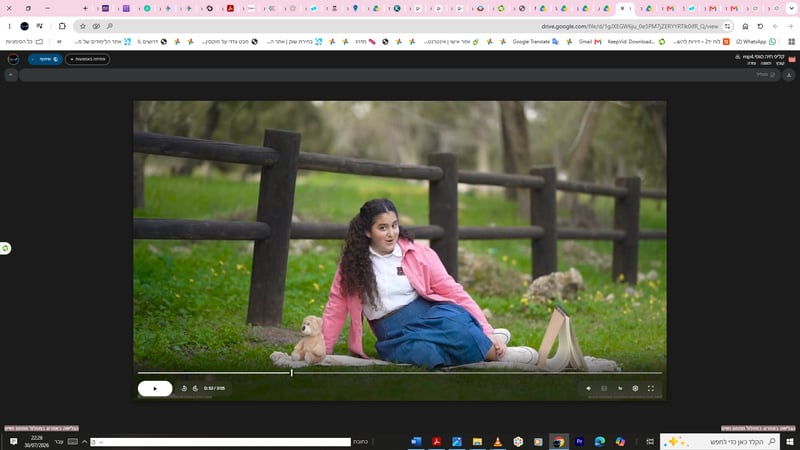Open the bookmarks apps grid icon
This screenshot has height=450, width=800.
click(791, 42)
